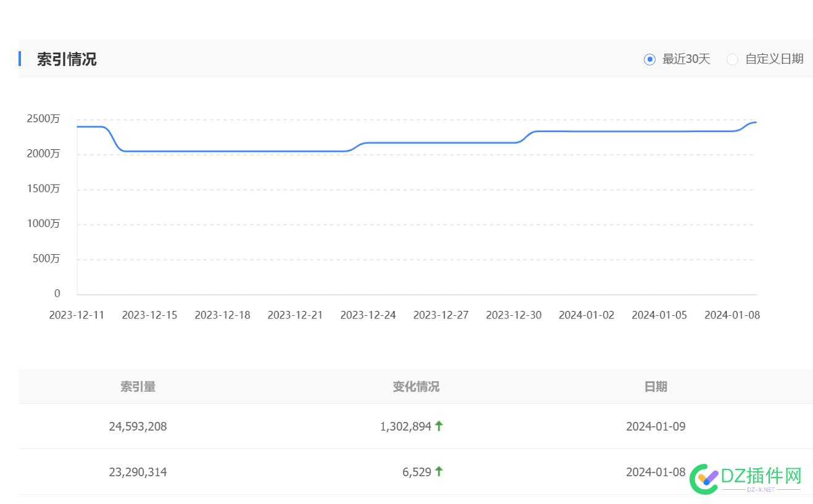813x504 pixels.
Task: Click the 2023-12-30 x-axis label
Action: (514, 315)
